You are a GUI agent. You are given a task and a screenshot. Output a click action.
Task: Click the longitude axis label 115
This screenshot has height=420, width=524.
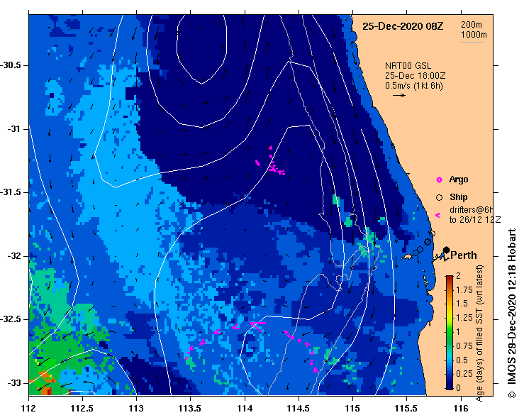(x=352, y=409)
